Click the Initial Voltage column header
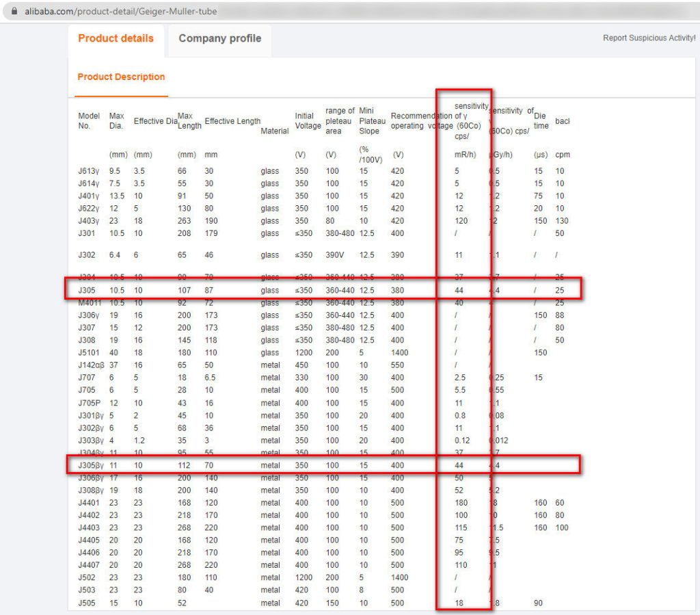This screenshot has height=615, width=700. click(x=308, y=121)
